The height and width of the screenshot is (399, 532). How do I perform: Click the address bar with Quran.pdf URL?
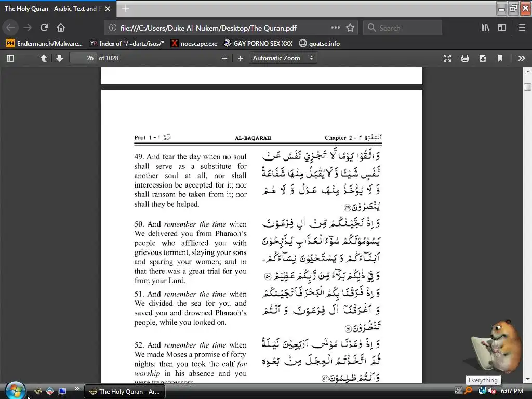[x=208, y=28]
